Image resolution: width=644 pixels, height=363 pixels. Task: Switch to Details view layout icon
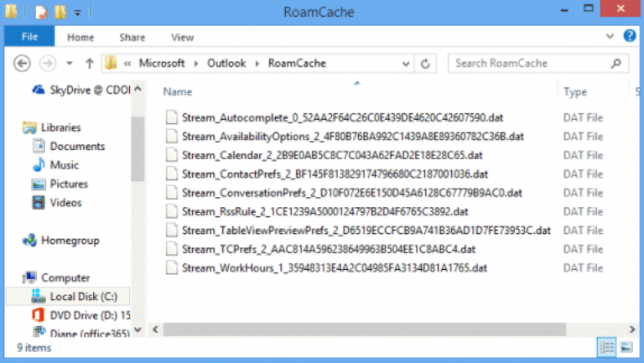(x=605, y=347)
